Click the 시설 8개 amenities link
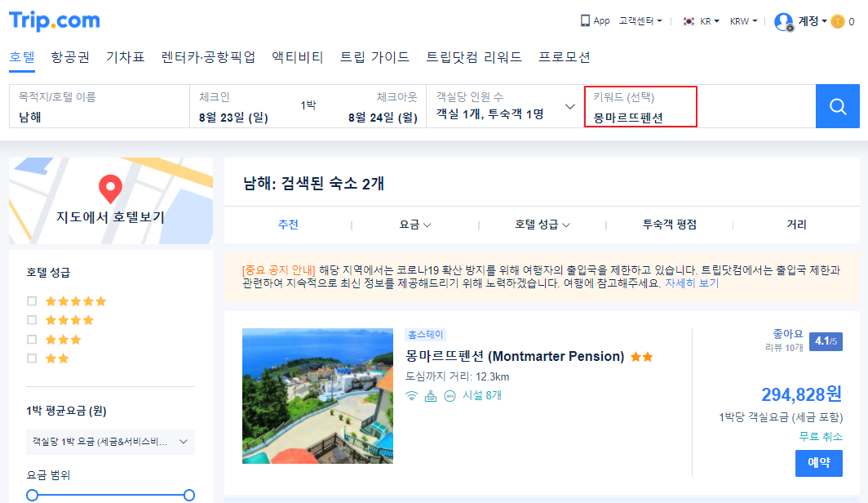This screenshot has height=503, width=868. pyautogui.click(x=481, y=395)
